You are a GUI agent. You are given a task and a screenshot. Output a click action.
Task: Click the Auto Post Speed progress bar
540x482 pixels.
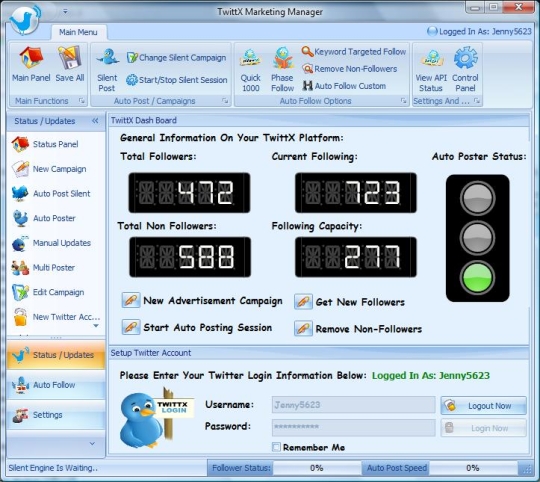click(473, 468)
